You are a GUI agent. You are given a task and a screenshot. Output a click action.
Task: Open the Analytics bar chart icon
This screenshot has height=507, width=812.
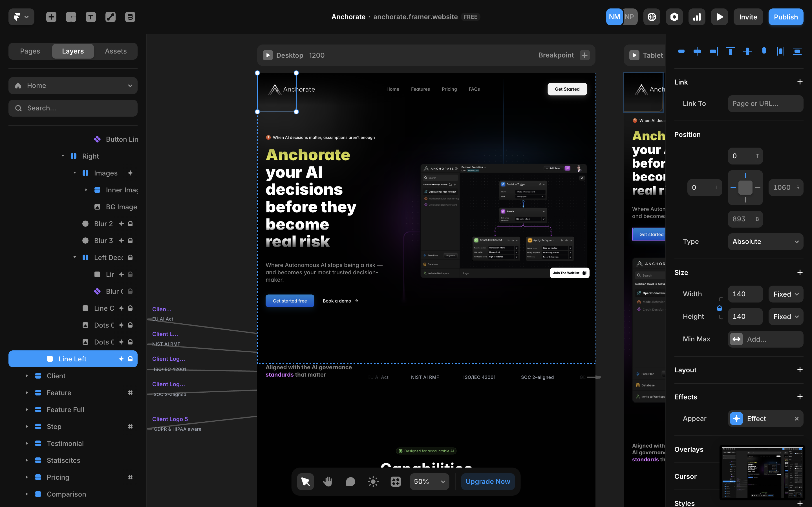pyautogui.click(x=697, y=17)
